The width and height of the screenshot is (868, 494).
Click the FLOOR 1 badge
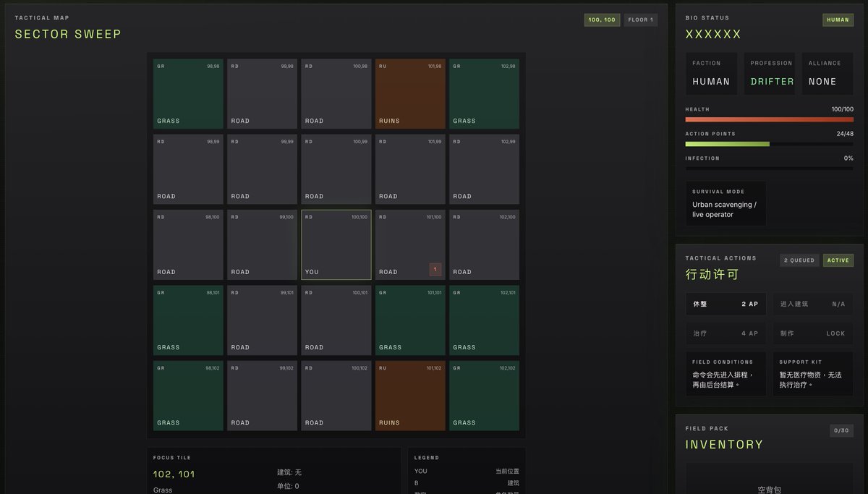pos(641,20)
